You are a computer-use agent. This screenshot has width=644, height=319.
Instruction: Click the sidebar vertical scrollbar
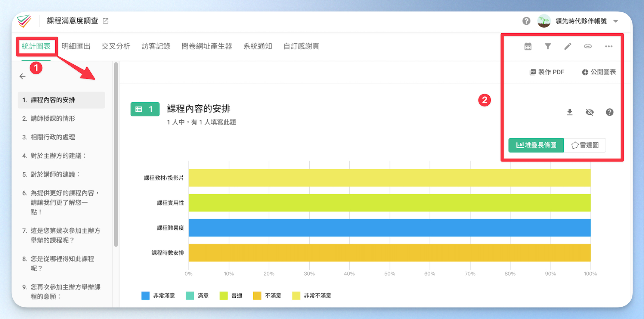click(116, 155)
